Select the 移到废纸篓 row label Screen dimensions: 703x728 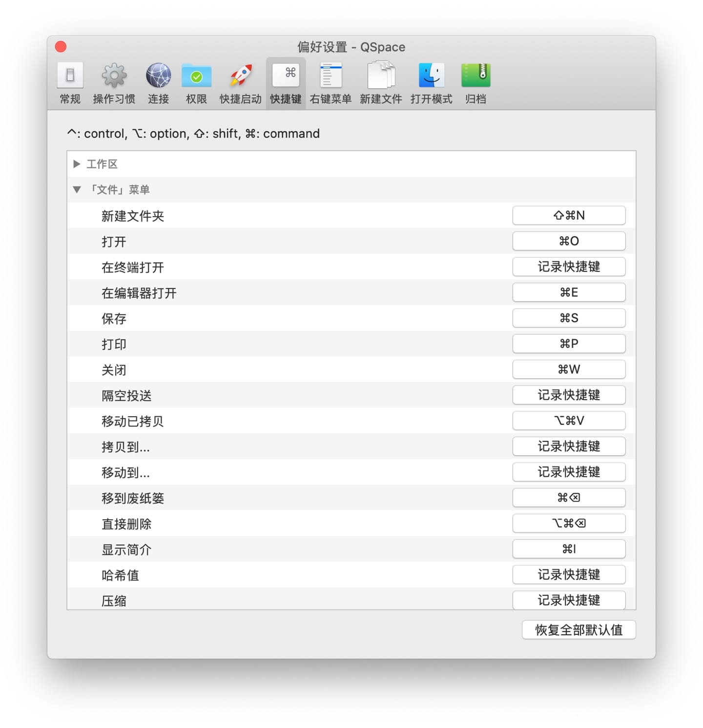point(133,498)
